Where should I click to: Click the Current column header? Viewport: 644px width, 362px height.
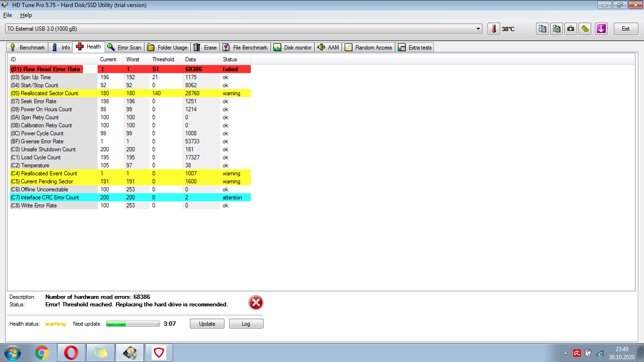[110, 59]
